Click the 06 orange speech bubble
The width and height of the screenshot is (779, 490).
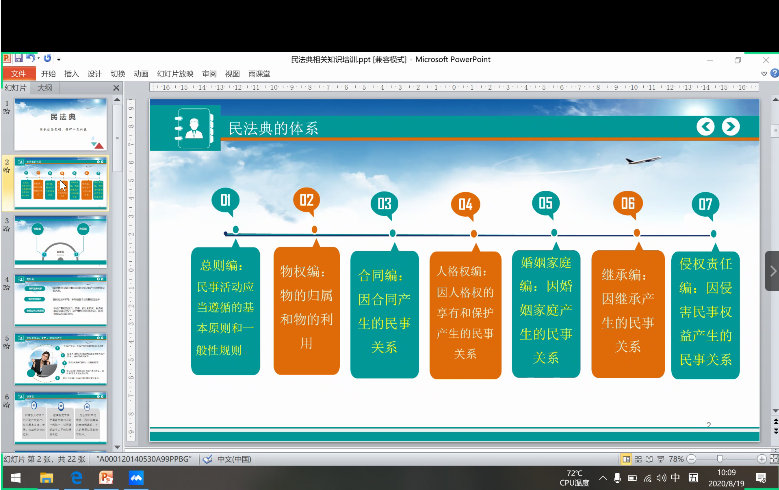tap(628, 205)
